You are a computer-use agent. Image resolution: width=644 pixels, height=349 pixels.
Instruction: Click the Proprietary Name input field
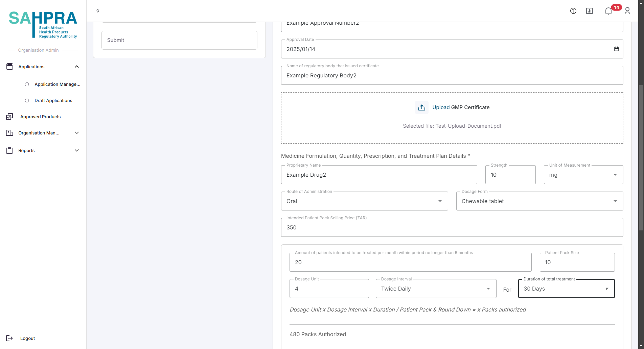pyautogui.click(x=379, y=175)
